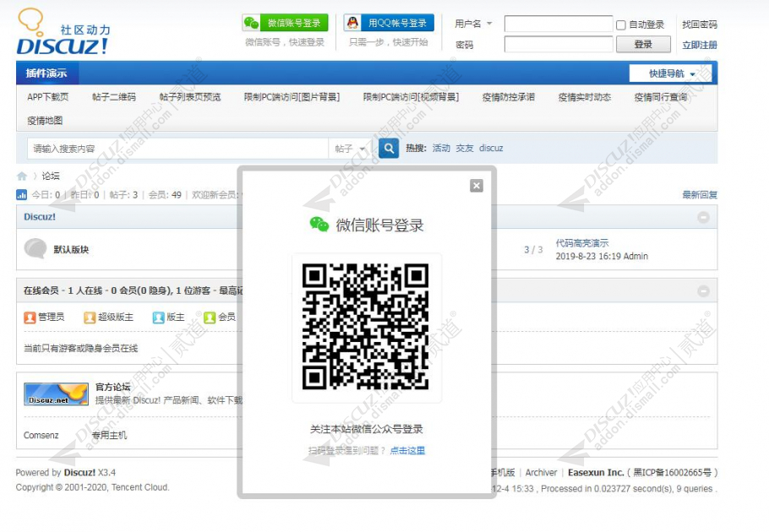Open the 帖子列表页预览 menu item
Viewport: 769px width, 532px height.
[x=190, y=97]
